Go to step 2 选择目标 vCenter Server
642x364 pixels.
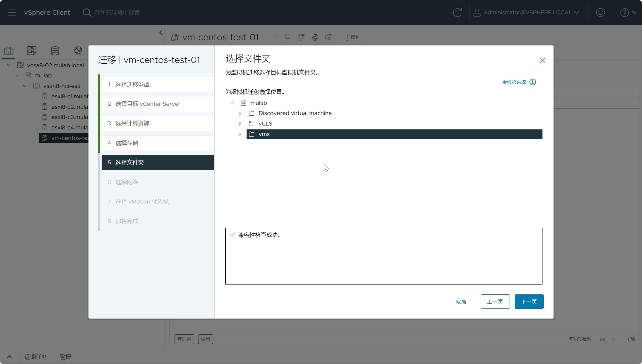[158, 104]
